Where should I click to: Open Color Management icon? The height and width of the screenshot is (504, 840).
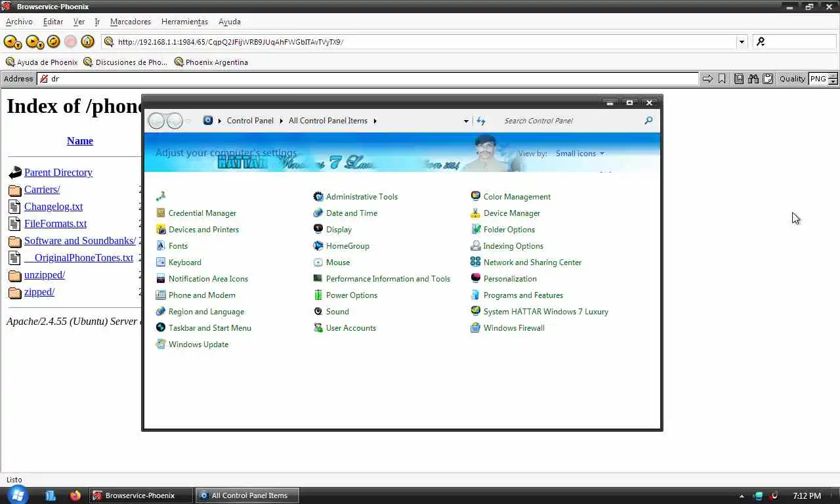point(476,197)
